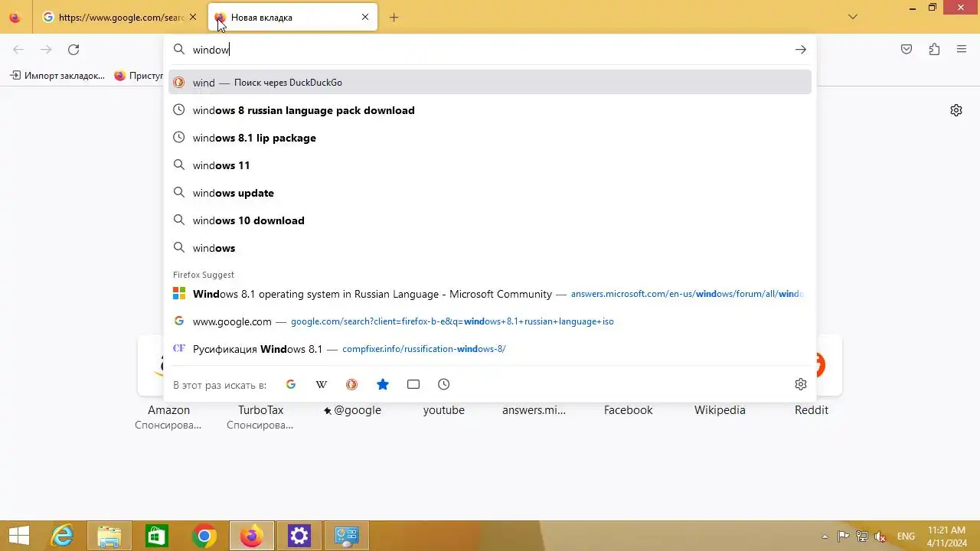This screenshot has width=980, height=551.
Task: Open the @google shortcut
Action: (352, 410)
